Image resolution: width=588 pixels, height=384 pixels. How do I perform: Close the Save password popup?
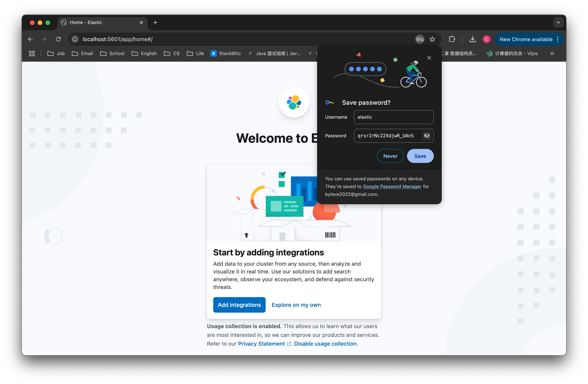point(429,58)
